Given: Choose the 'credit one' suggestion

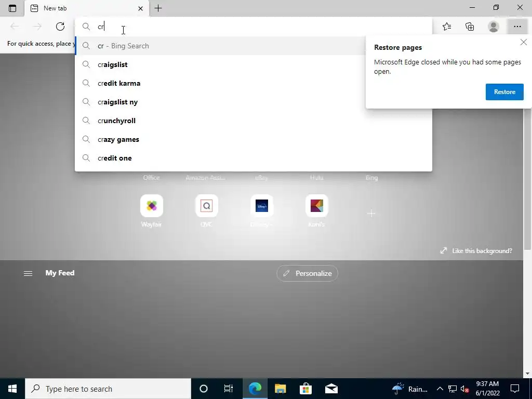Looking at the screenshot, I should [x=253, y=158].
